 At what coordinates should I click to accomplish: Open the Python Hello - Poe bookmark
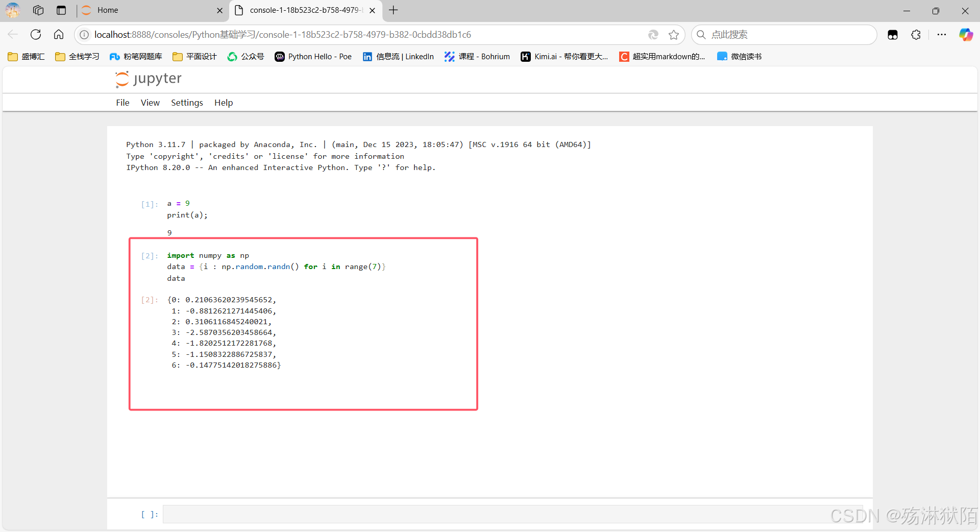pos(313,57)
